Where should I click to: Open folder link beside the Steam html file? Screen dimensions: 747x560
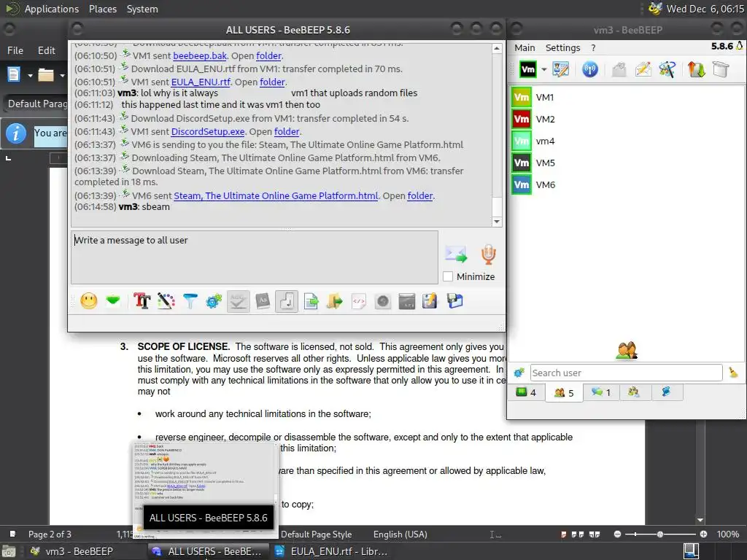point(420,195)
